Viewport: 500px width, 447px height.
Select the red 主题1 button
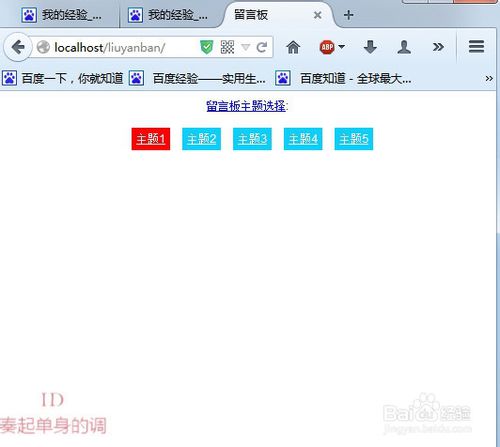coord(151,139)
